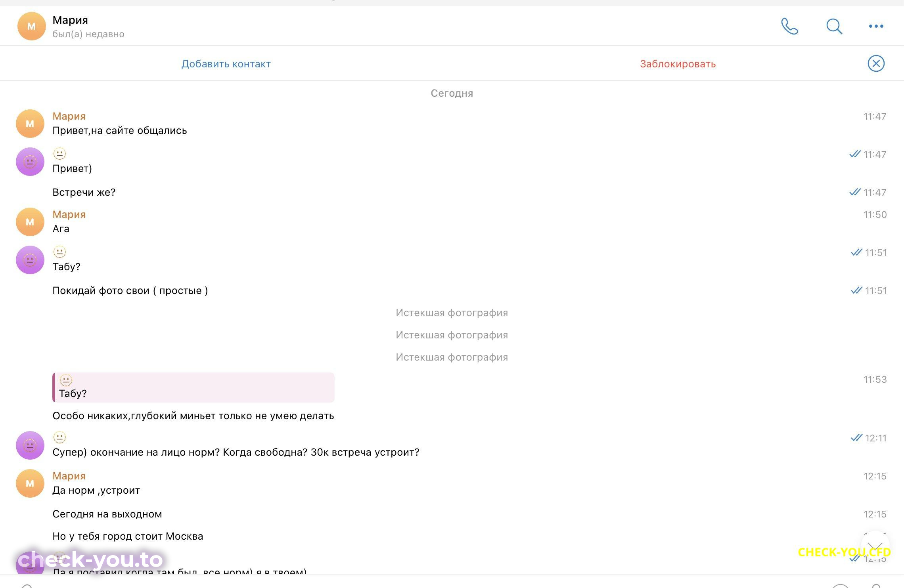Dismiss the add contact/block bar
Screen dimensions: 904x588
pyautogui.click(x=876, y=63)
